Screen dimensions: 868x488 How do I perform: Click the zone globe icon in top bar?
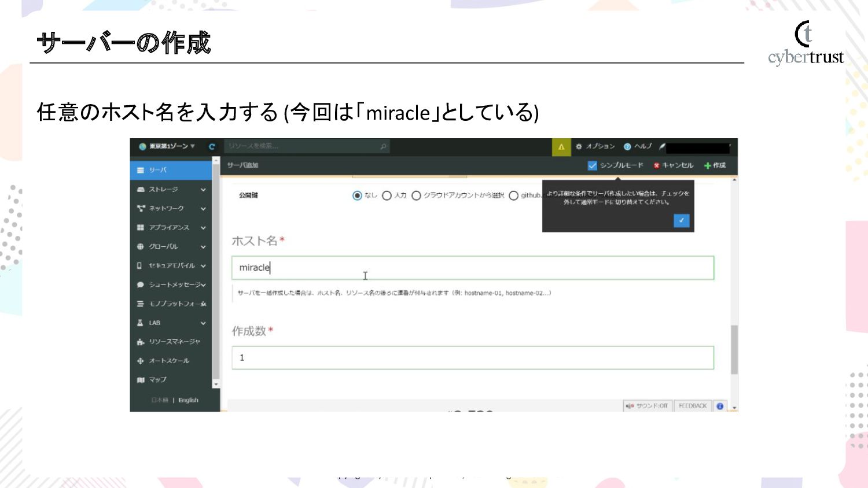click(142, 146)
